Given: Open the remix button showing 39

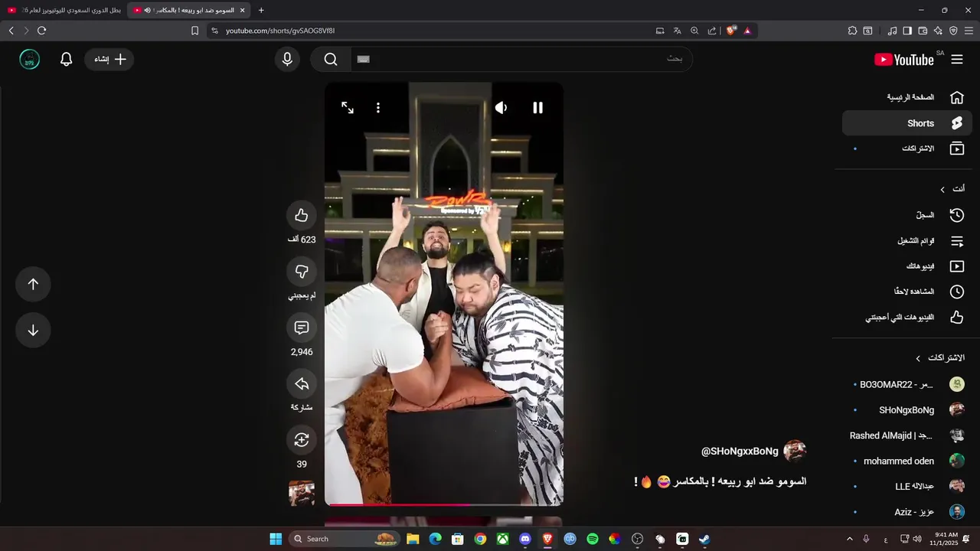Looking at the screenshot, I should pyautogui.click(x=302, y=440).
